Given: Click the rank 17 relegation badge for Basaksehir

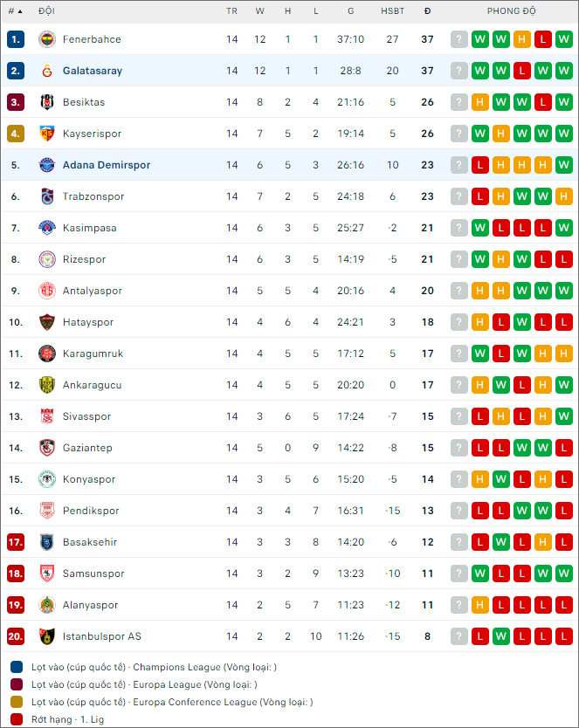Looking at the screenshot, I should [x=16, y=542].
